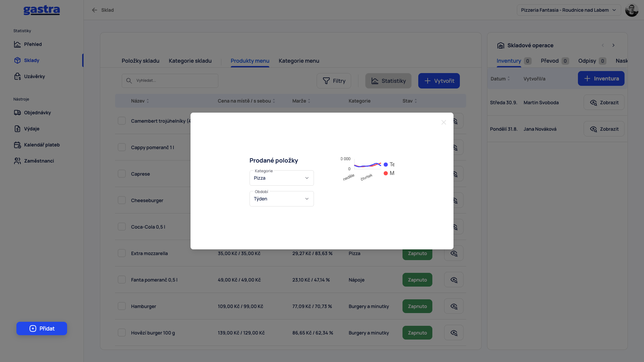Open the Období dropdown set to Týden
The image size is (644, 362).
click(282, 199)
